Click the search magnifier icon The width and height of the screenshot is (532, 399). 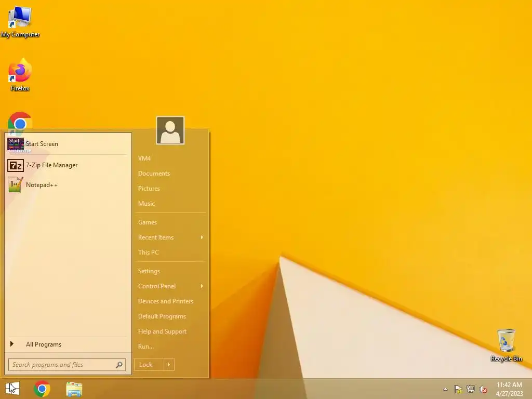click(x=119, y=365)
